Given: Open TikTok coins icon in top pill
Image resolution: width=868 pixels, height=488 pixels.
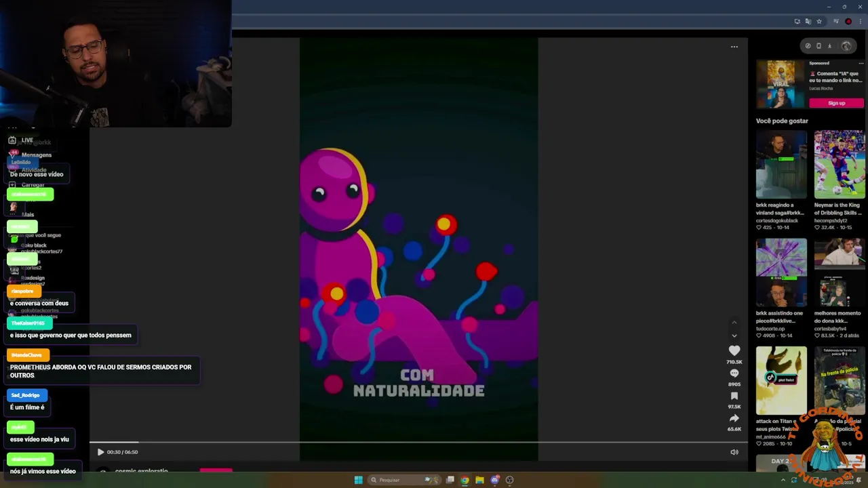Looking at the screenshot, I should [808, 46].
